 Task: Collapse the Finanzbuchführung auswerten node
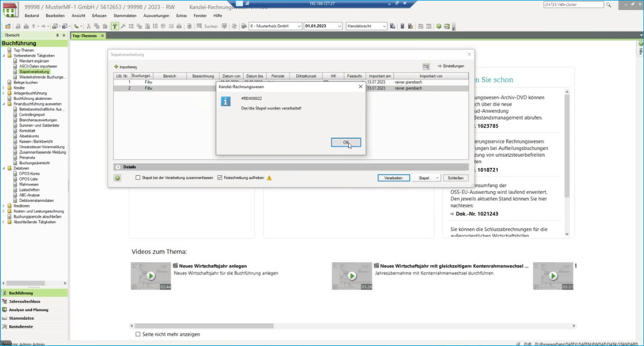click(4, 104)
